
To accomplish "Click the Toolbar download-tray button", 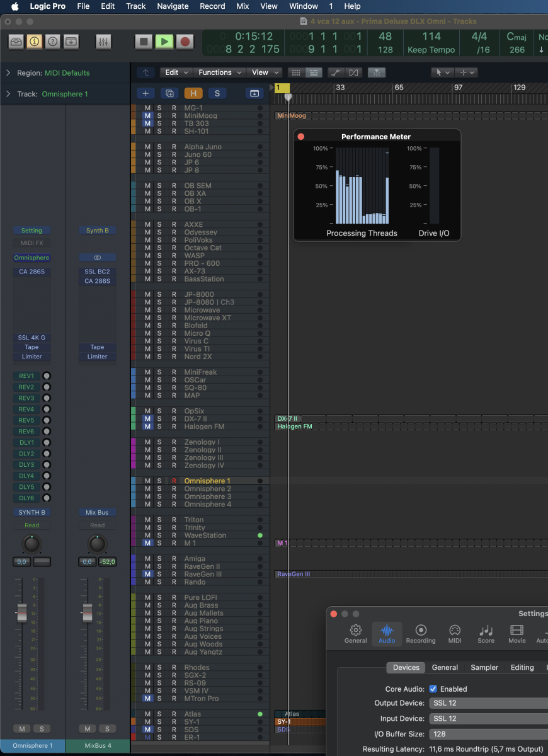I will point(71,42).
